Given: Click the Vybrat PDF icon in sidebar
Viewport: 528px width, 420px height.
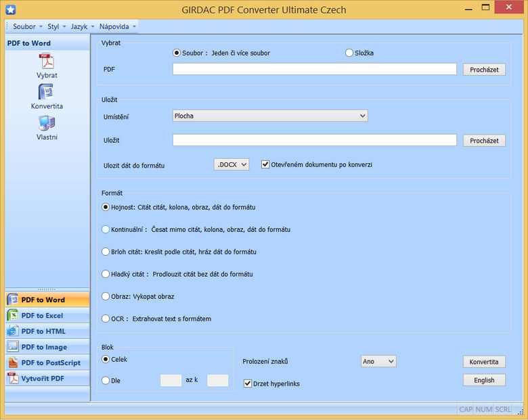Looking at the screenshot, I should coord(47,62).
